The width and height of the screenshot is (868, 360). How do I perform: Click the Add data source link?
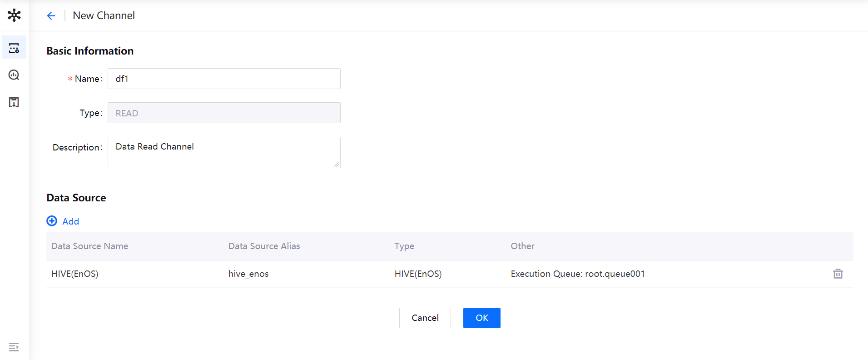[x=70, y=221]
